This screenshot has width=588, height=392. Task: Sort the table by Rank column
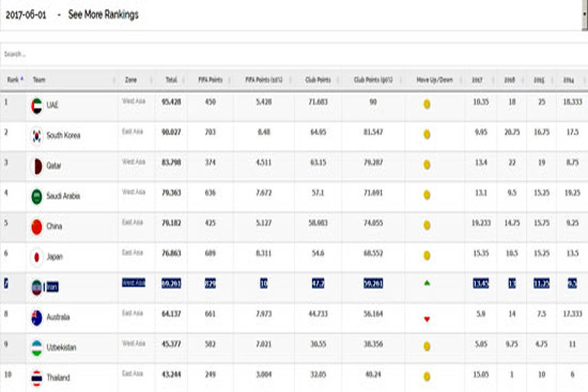click(x=13, y=79)
